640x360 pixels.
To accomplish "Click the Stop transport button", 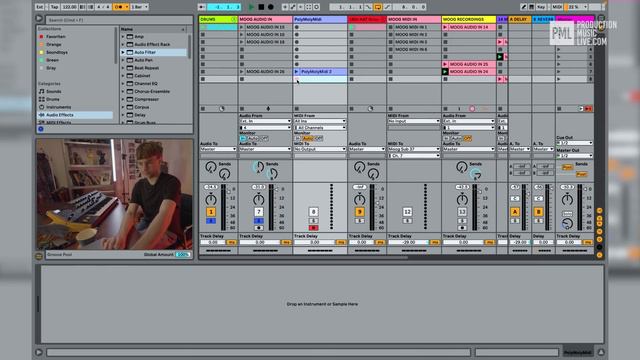I will tap(261, 7).
